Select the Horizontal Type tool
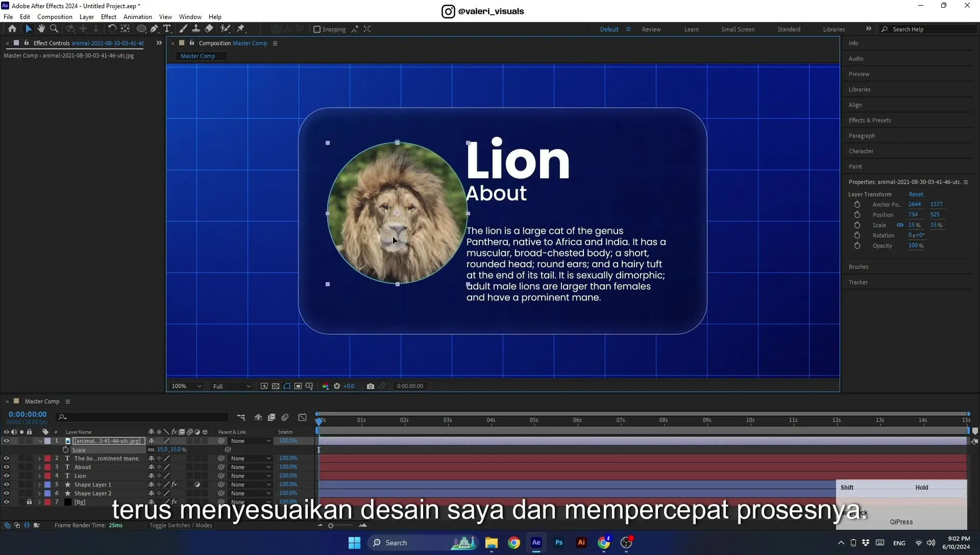 pos(167,29)
